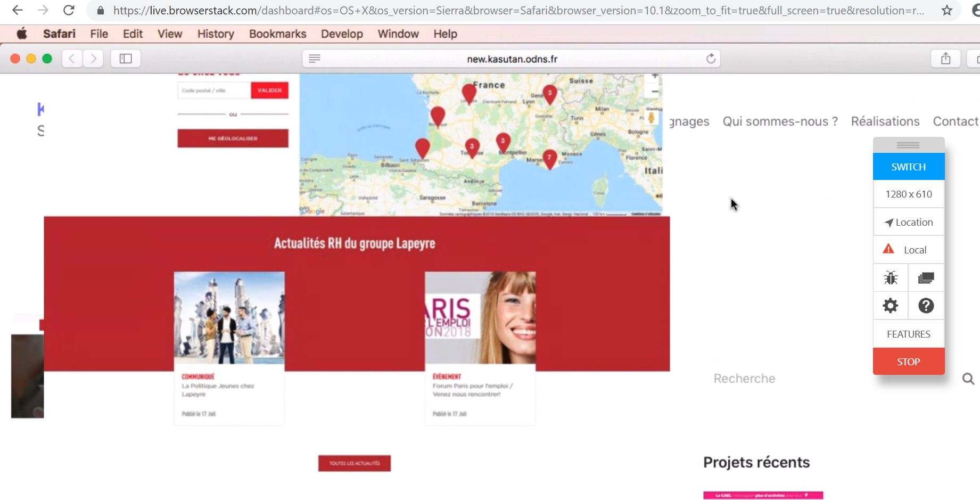Go forward in Safari history
This screenshot has width=980, height=500.
tap(93, 59)
